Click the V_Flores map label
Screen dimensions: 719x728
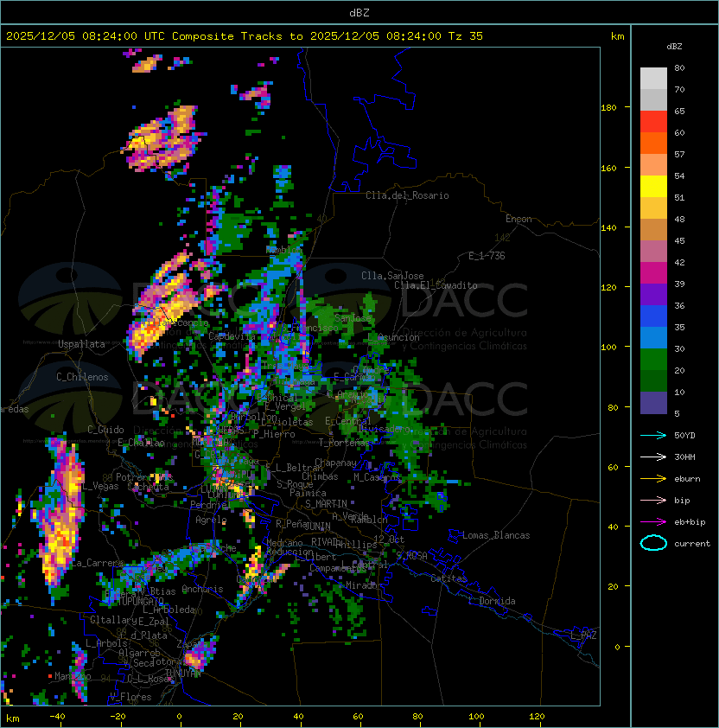tap(130, 697)
